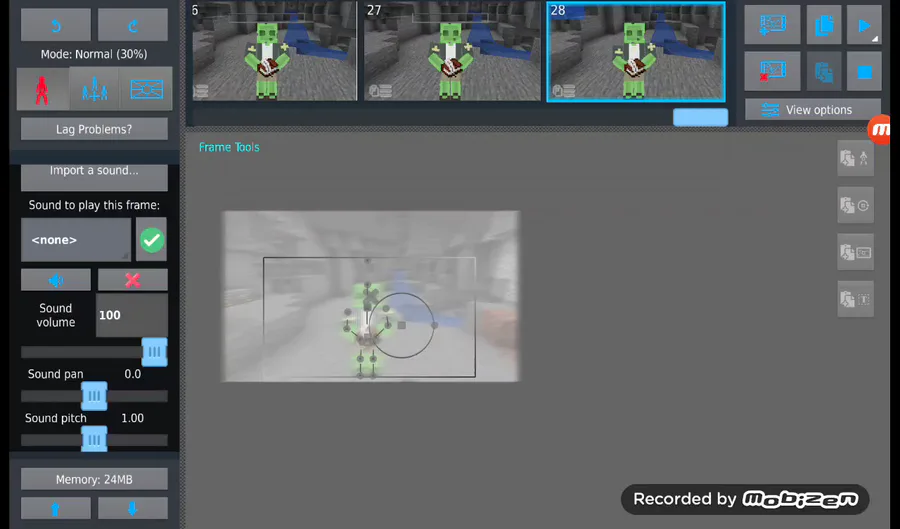Image resolution: width=900 pixels, height=529 pixels.
Task: Undo the last action
Action: (x=56, y=25)
